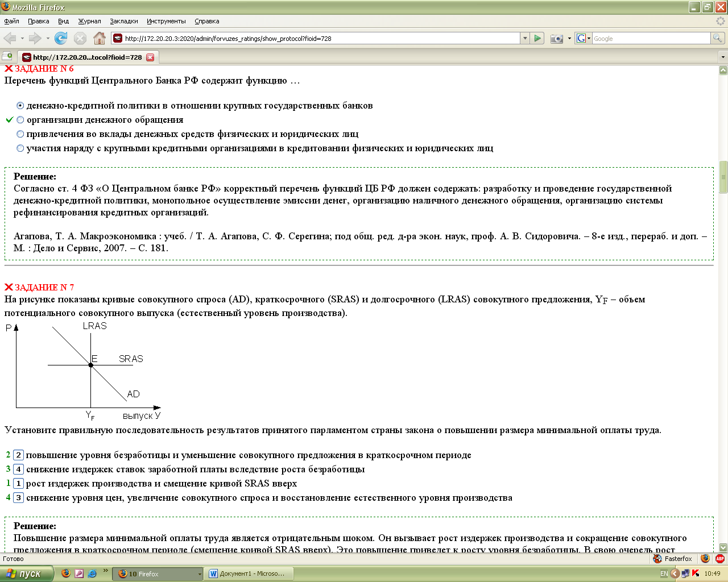Click the green Go arrow button
728x582 pixels.
(537, 38)
